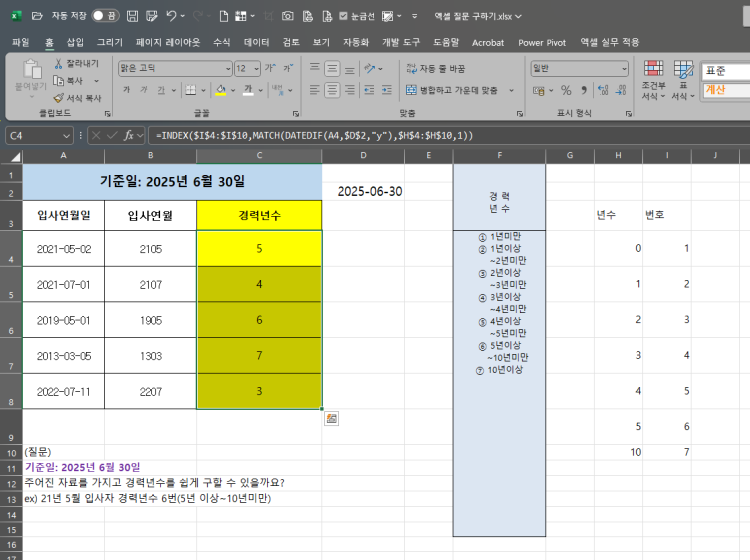
Task: Click the Camera icon in the quick access toolbar
Action: click(287, 16)
